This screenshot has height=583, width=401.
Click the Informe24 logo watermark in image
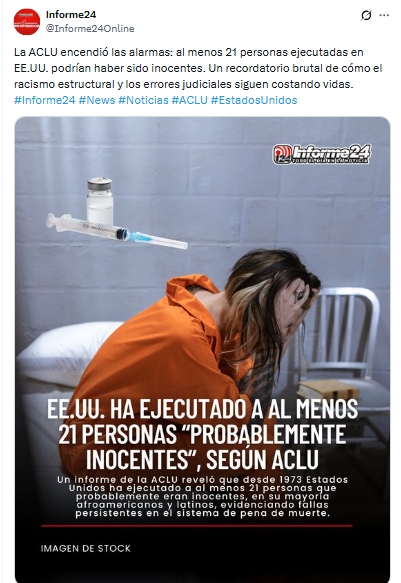point(322,154)
